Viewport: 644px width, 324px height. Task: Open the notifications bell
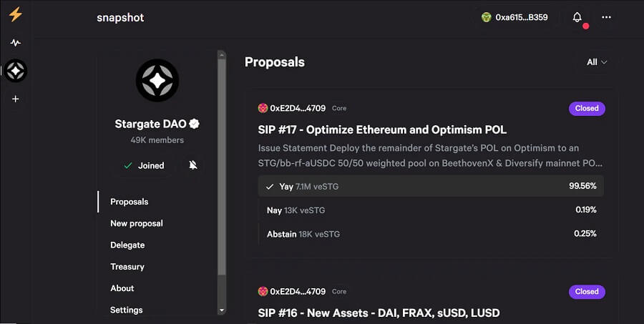[x=577, y=17]
